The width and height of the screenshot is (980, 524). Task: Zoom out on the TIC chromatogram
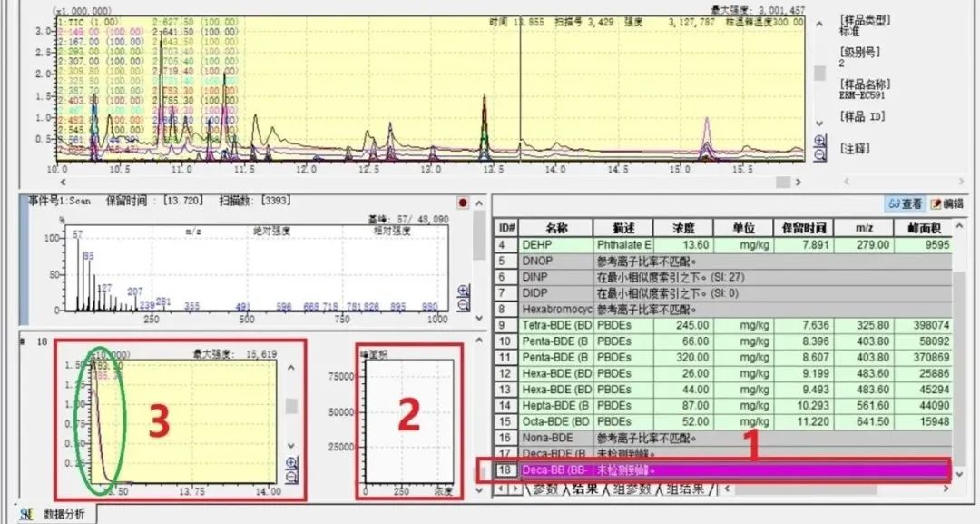pos(820,154)
